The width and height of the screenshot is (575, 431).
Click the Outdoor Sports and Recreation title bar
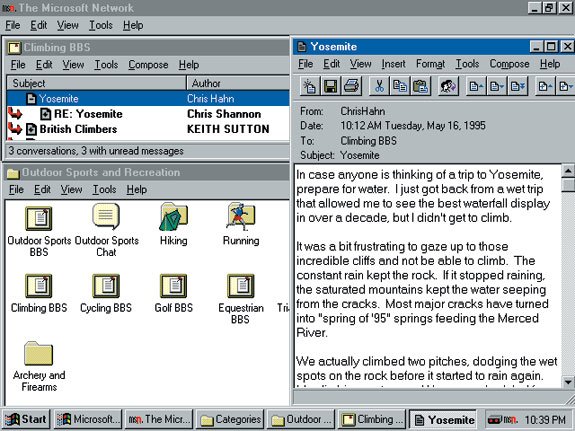[147, 172]
